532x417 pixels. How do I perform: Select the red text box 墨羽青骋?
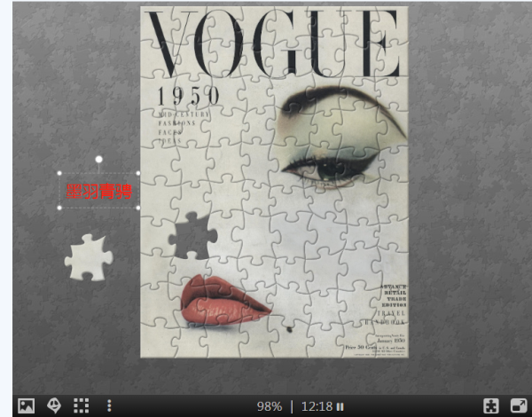[98, 191]
